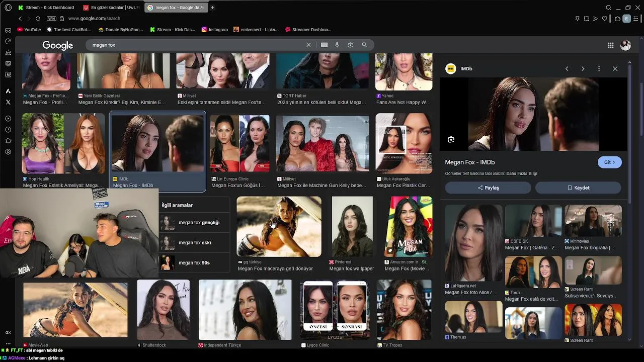Image resolution: width=644 pixels, height=362 pixels.
Task: Search by image with Lens icon
Action: point(351,45)
